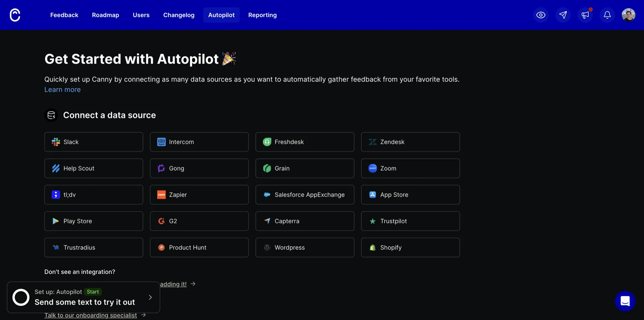This screenshot has height=320, width=644.
Task: Click the App Store logo icon
Action: [372, 195]
